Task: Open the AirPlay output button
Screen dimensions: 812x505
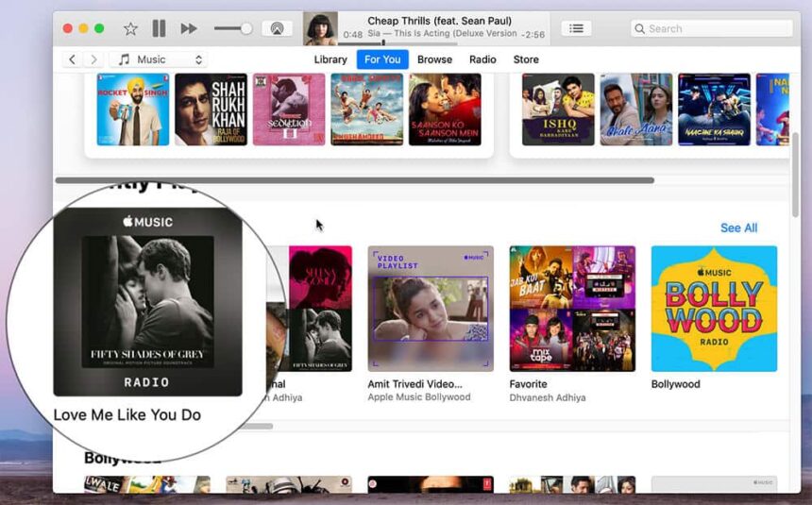Action: (277, 28)
